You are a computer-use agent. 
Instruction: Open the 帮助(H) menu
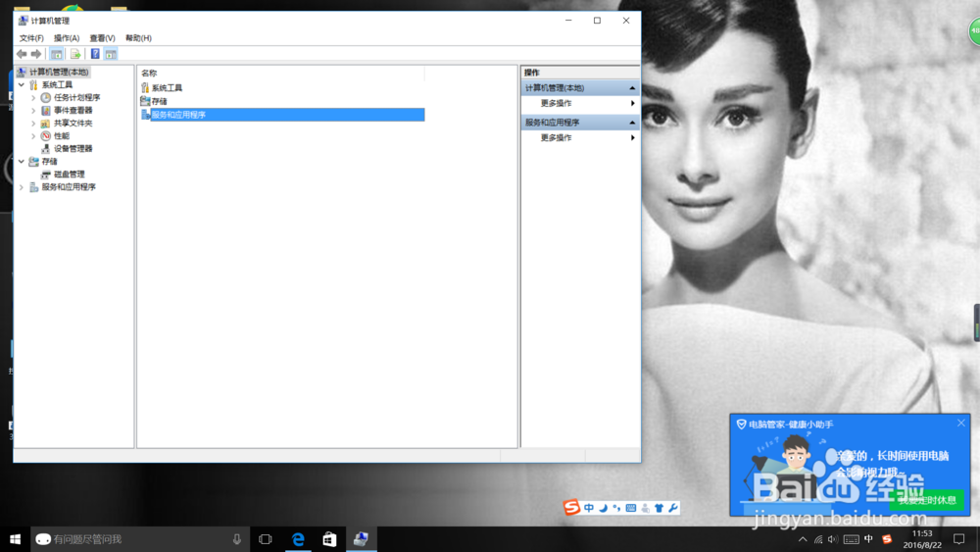[x=138, y=38]
